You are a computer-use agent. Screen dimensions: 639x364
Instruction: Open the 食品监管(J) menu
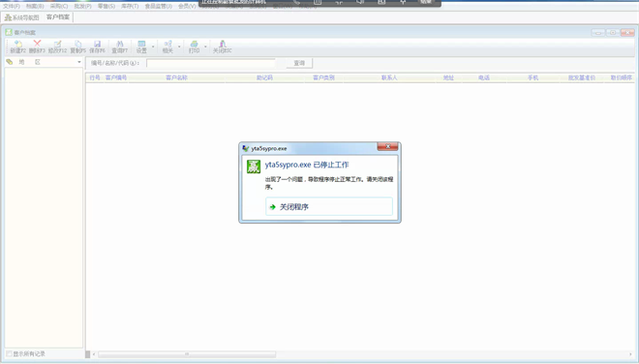(x=158, y=6)
